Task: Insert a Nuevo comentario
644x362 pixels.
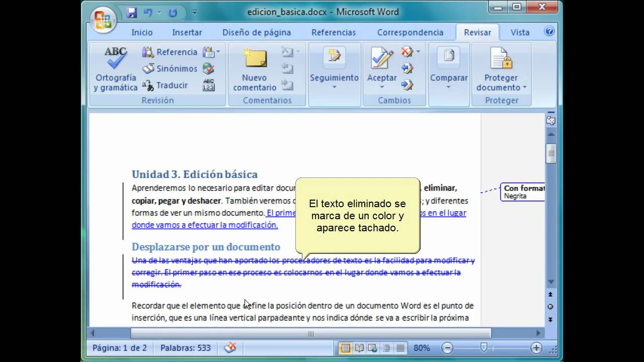Action: pos(255,69)
